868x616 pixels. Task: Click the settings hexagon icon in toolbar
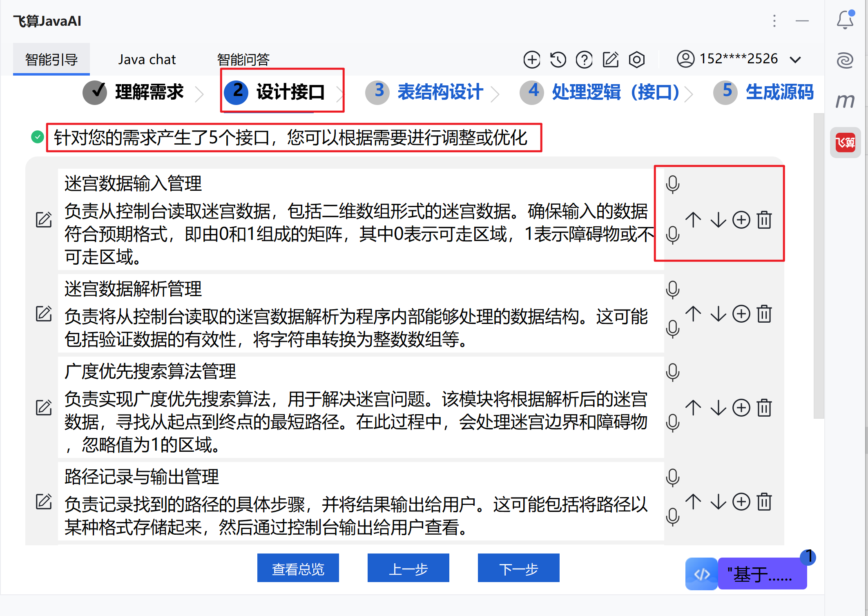tap(636, 60)
